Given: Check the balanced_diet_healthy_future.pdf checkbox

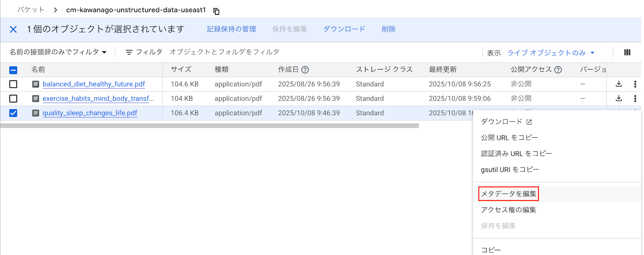Looking at the screenshot, I should coord(13,84).
